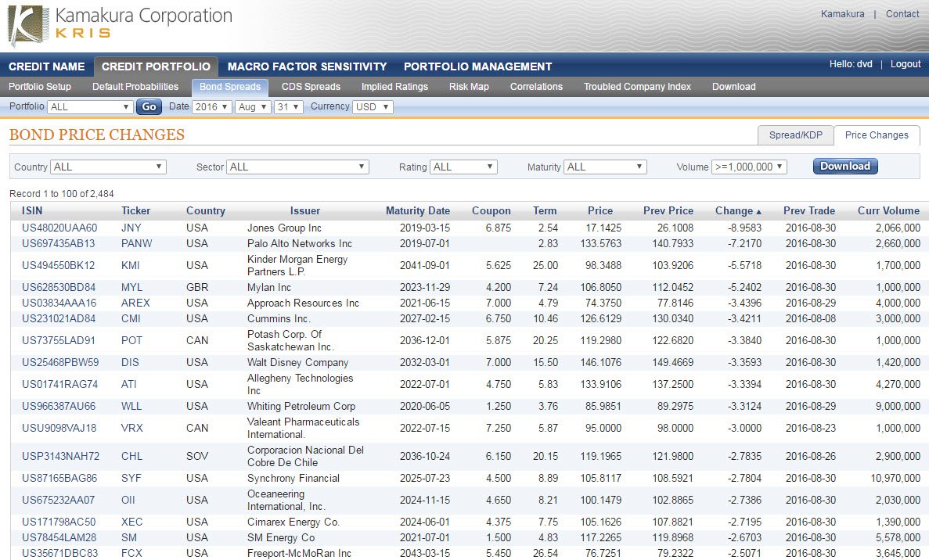Click the blue Download button

point(845,167)
